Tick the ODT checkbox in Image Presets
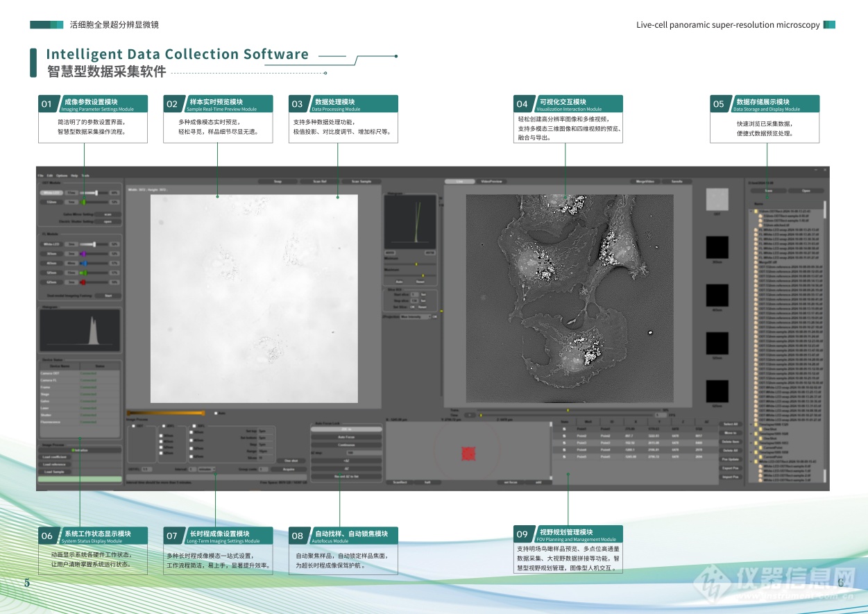Screen dimensions: 868x614 click(133, 427)
